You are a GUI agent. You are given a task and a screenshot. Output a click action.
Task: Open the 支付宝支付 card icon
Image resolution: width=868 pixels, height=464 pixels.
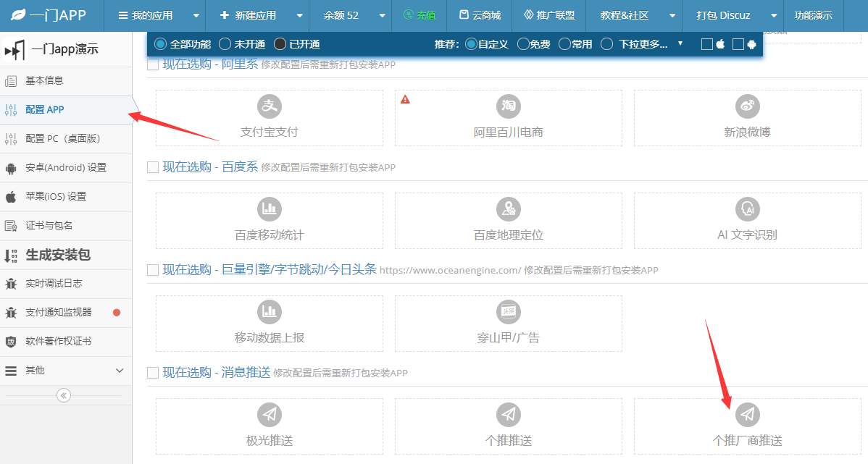click(x=270, y=106)
